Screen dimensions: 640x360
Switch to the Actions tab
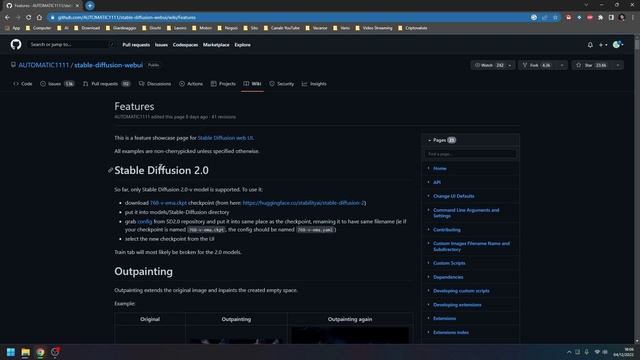(191, 84)
